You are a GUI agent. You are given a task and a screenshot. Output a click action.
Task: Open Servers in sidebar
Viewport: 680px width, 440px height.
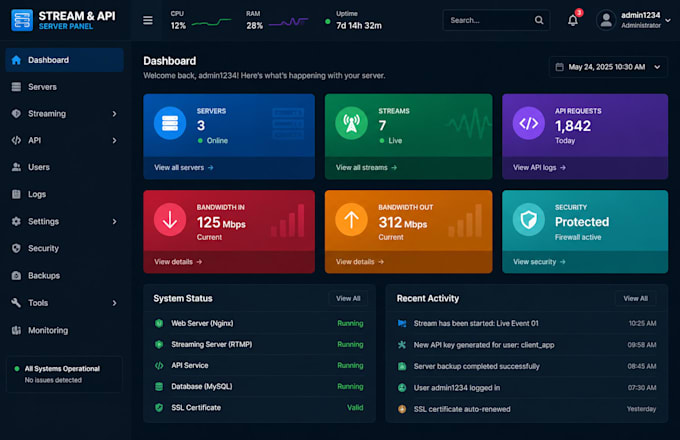point(65,87)
